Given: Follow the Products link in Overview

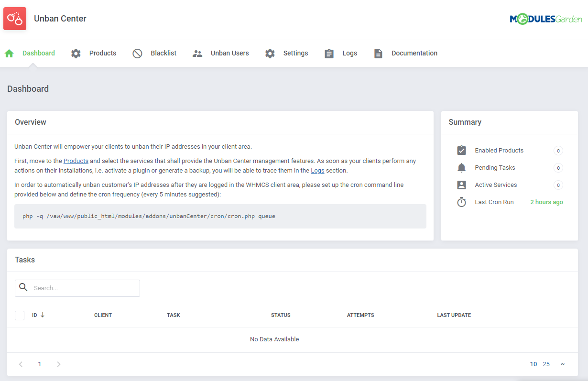Looking at the screenshot, I should [x=76, y=161].
